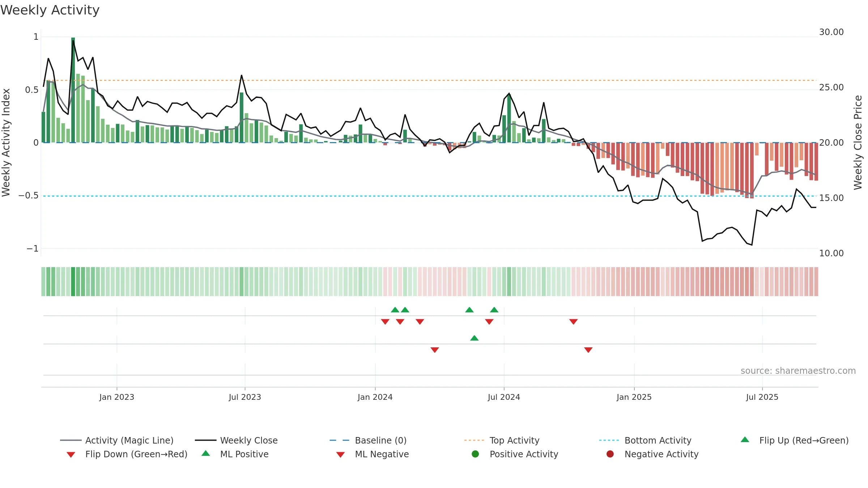Click the Jul 2023 axis tick label
868x488 pixels.
245,397
